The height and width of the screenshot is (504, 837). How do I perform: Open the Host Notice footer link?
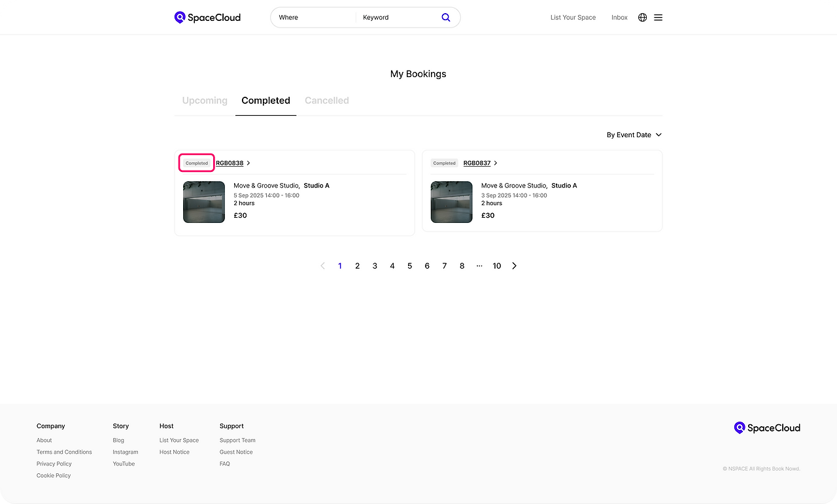175,452
